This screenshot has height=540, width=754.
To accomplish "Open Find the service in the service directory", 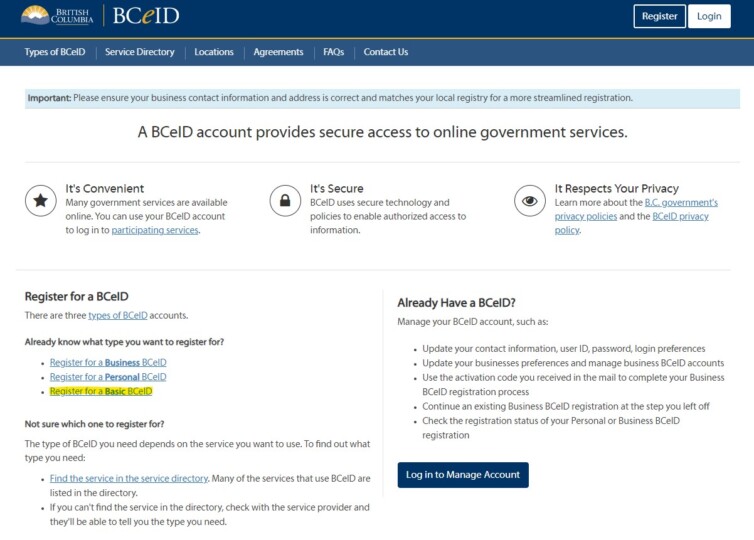I will pos(129,478).
